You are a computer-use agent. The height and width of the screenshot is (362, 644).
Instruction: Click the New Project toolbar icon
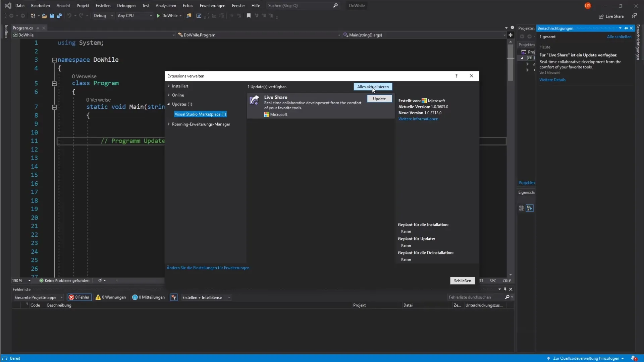click(x=33, y=16)
